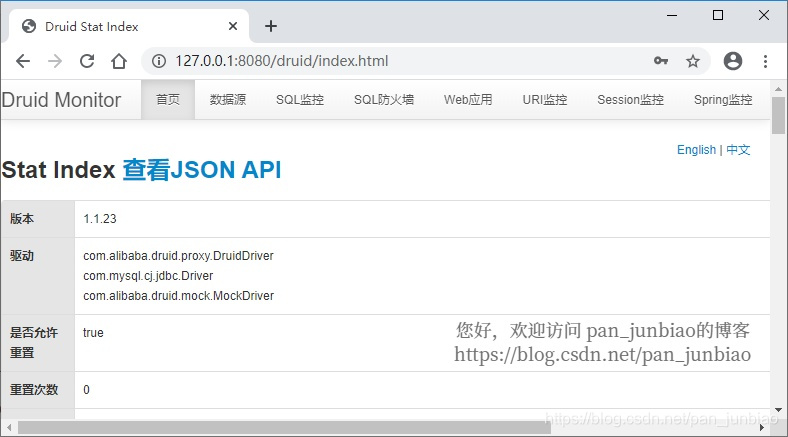Click horizontal scrollbar right arrow

pyautogui.click(x=762, y=428)
